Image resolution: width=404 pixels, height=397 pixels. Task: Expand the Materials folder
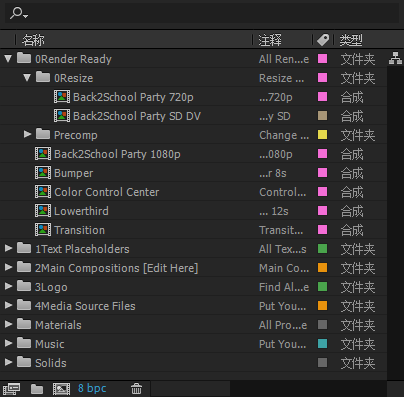pyautogui.click(x=9, y=324)
